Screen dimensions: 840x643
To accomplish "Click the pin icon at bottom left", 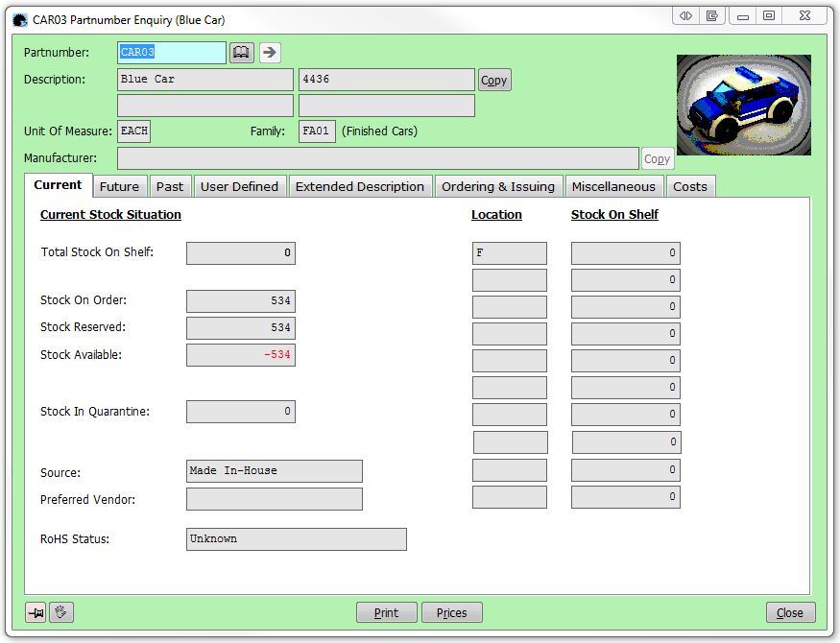I will click(36, 612).
